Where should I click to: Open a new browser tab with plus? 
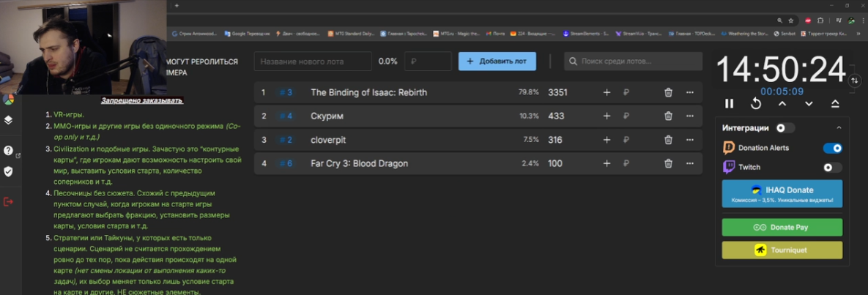point(177,5)
